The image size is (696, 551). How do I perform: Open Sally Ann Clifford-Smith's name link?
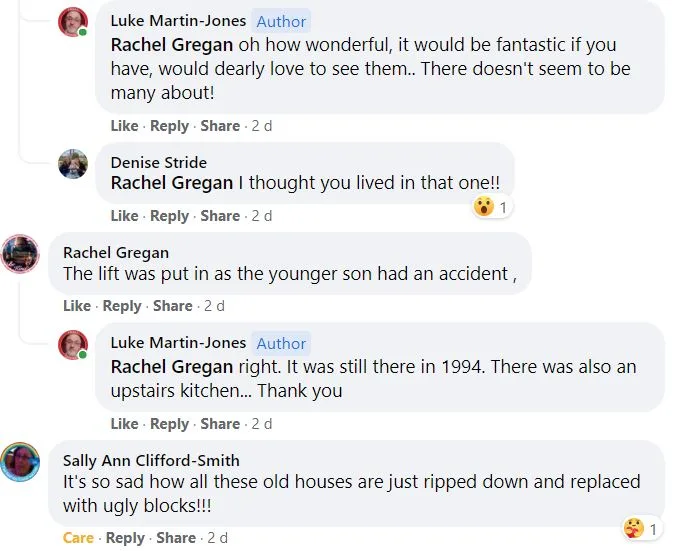coord(151,461)
